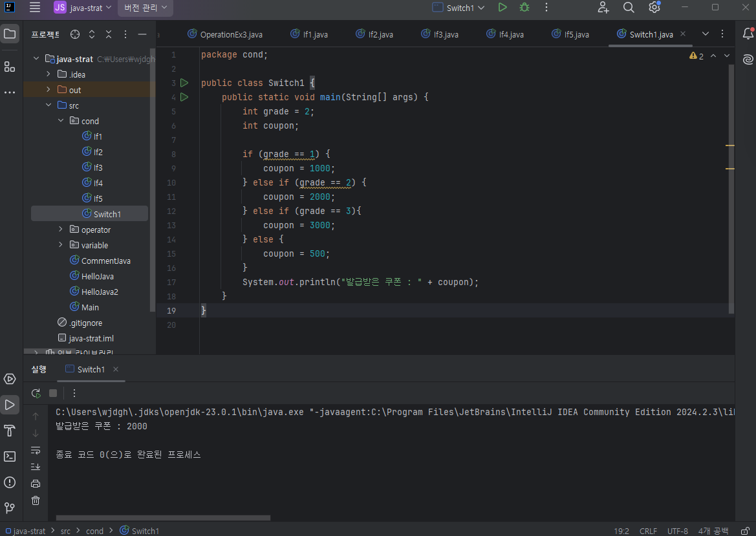The height and width of the screenshot is (536, 756).
Task: Select opened file target icon in project panel
Action: click(75, 34)
